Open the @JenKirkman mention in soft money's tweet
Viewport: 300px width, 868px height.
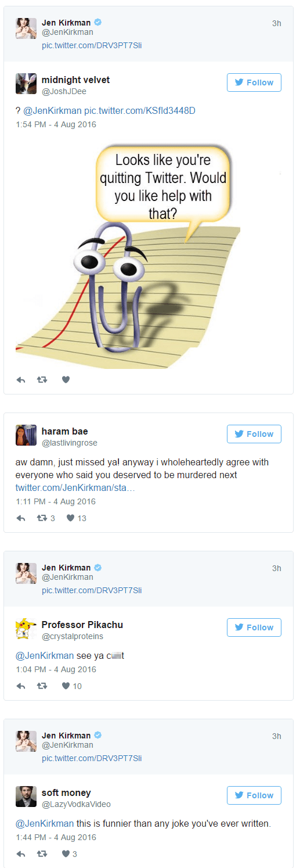click(45, 823)
